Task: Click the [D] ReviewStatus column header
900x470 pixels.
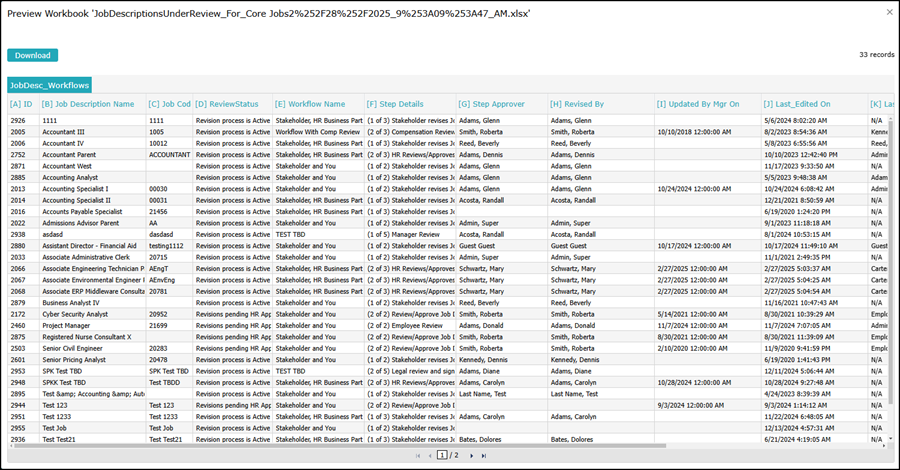Action: 227,104
